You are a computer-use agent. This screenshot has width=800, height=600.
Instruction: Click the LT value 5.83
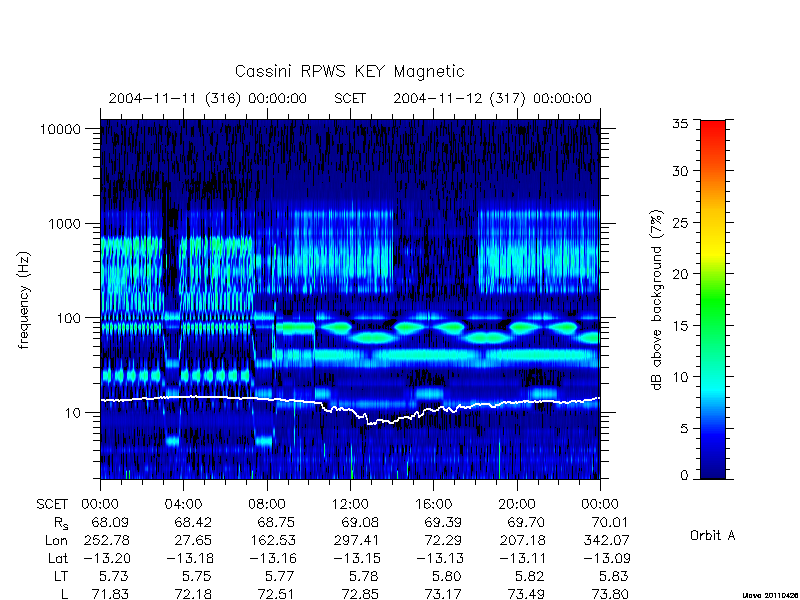tap(613, 576)
